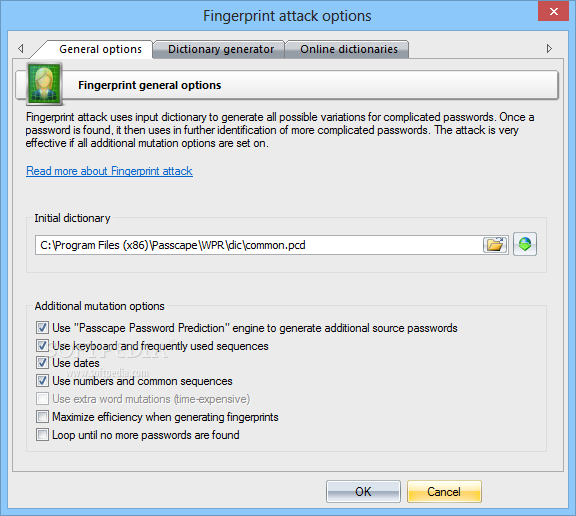The height and width of the screenshot is (516, 576).
Task: Disable the Use dates checkbox
Action: point(42,363)
